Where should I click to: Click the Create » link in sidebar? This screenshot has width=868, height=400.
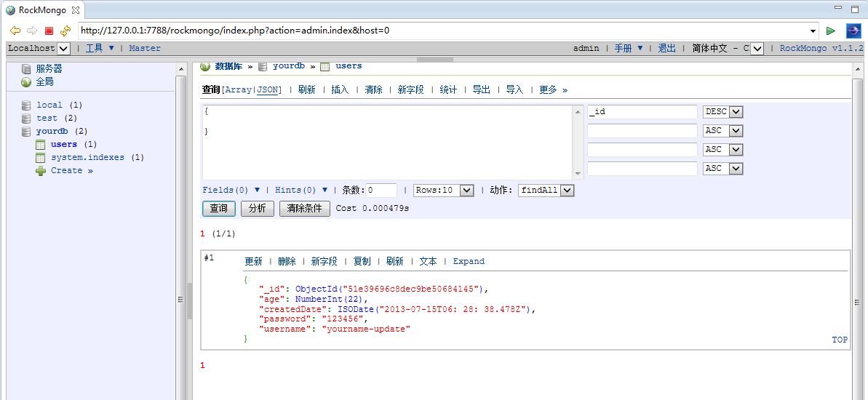pyautogui.click(x=72, y=171)
